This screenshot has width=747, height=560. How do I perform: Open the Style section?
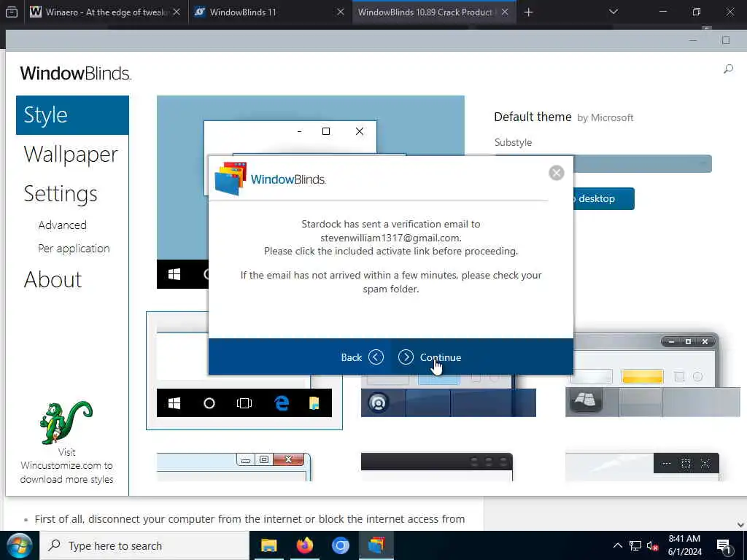(72, 115)
